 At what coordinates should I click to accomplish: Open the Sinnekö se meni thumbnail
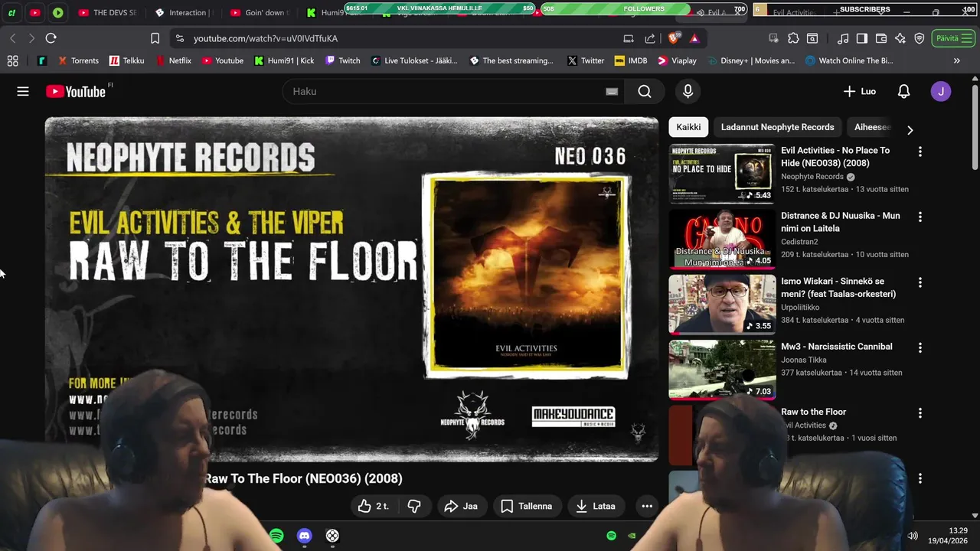[x=722, y=305]
